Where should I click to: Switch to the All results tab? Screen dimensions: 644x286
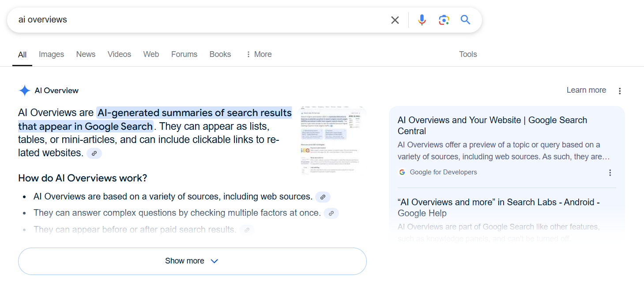pos(22,55)
